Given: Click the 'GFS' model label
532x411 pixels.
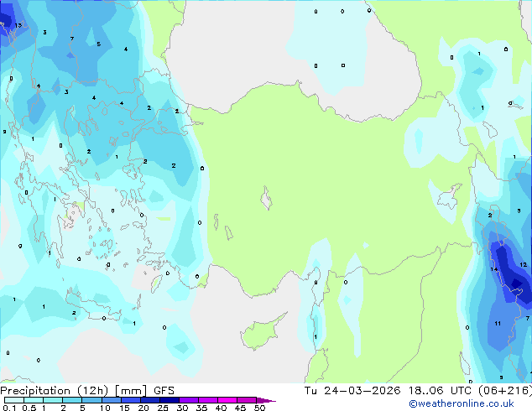Looking at the screenshot, I should 164,391.
